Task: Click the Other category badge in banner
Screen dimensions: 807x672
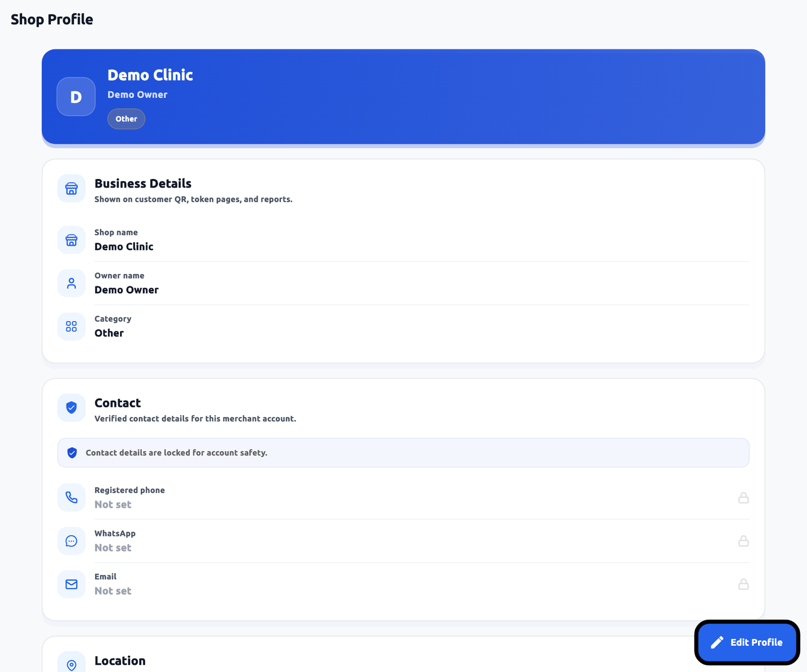Action: pyautogui.click(x=126, y=119)
